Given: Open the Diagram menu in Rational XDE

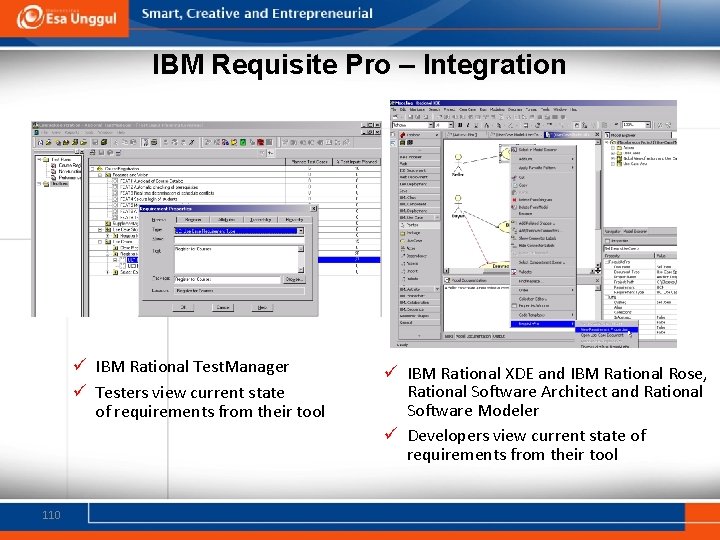Looking at the screenshot, I should click(x=515, y=110).
